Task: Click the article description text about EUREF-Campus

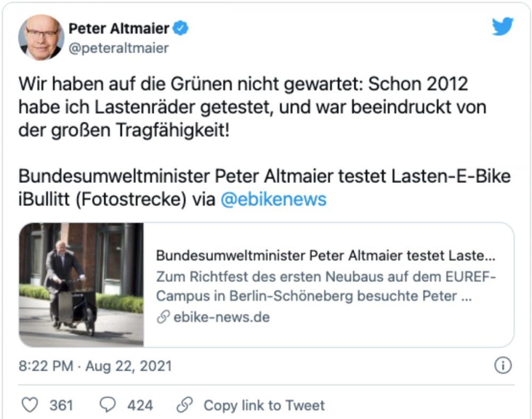Action: point(319,287)
